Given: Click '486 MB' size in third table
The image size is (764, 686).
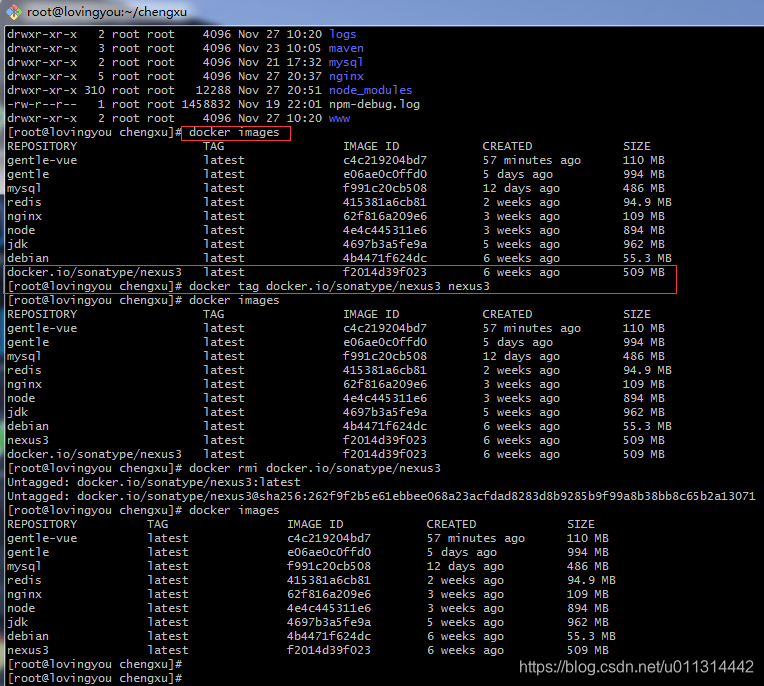Looking at the screenshot, I should click(x=588, y=567).
